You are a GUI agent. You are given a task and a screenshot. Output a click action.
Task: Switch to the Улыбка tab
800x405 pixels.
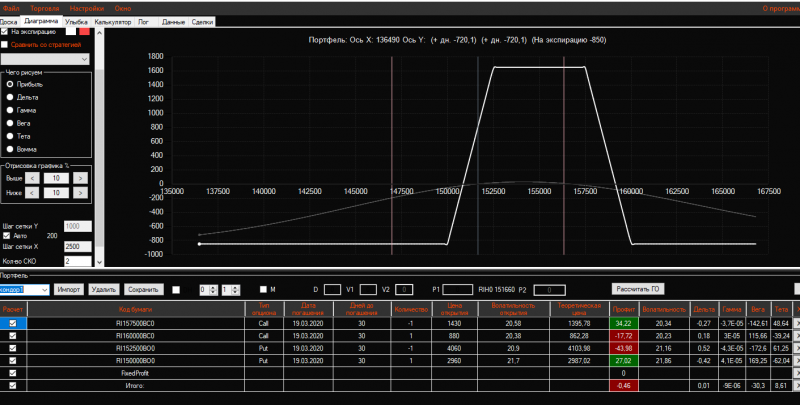[x=77, y=22]
